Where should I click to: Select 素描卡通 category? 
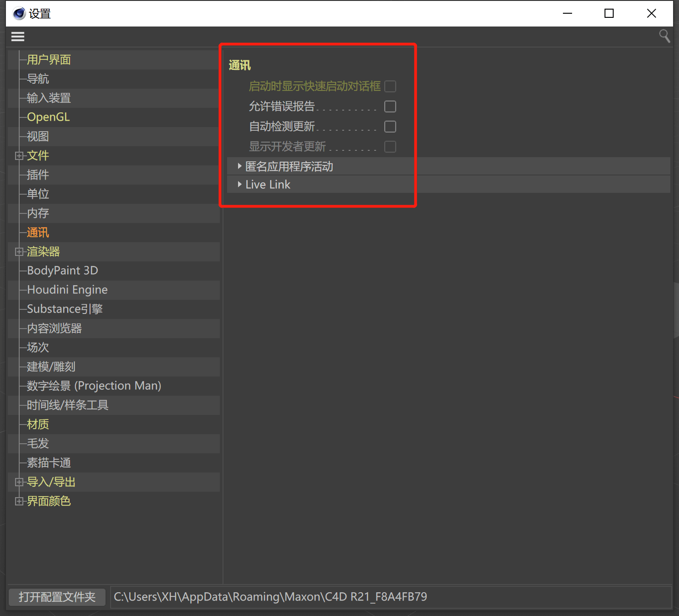tap(49, 463)
